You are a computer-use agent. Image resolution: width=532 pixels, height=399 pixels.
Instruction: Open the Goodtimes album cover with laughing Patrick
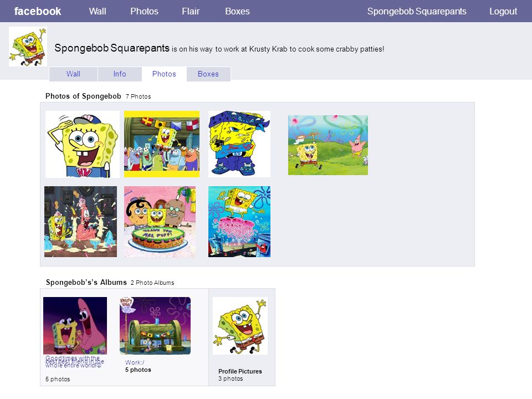pos(75,326)
